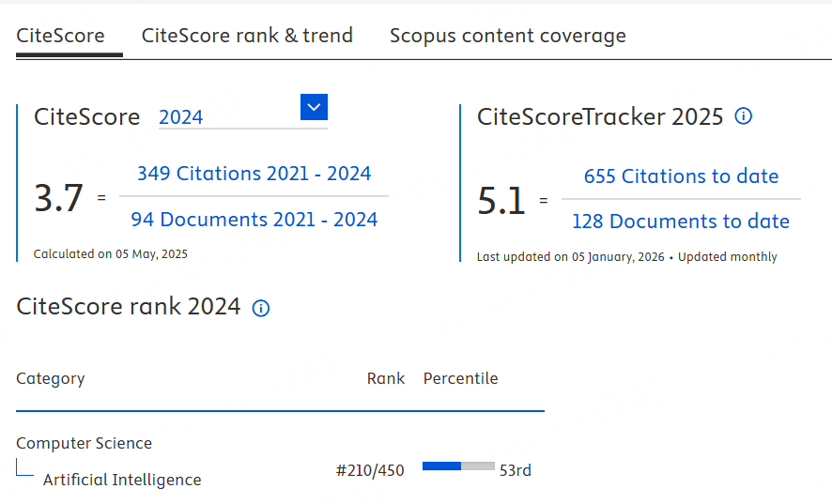Click the Category column header
Screen dimensions: 832x504
[x=51, y=378]
